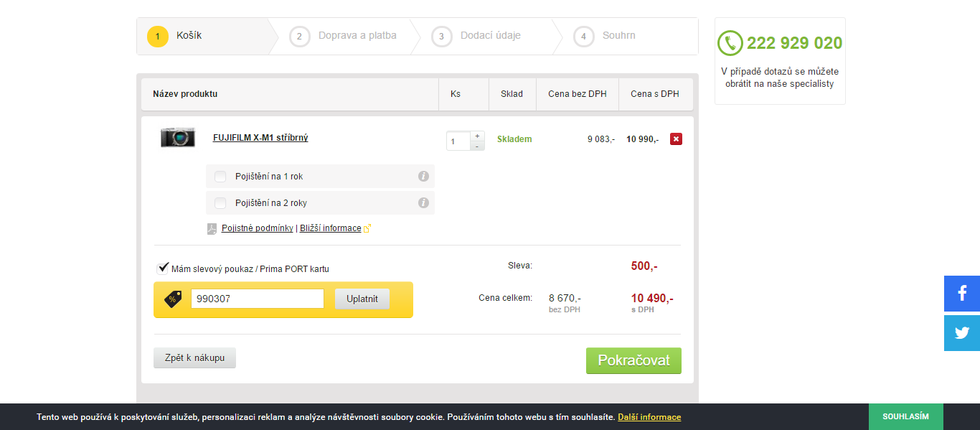Click the discount tag percent icon
Image resolution: width=980 pixels, height=430 pixels.
(173, 299)
